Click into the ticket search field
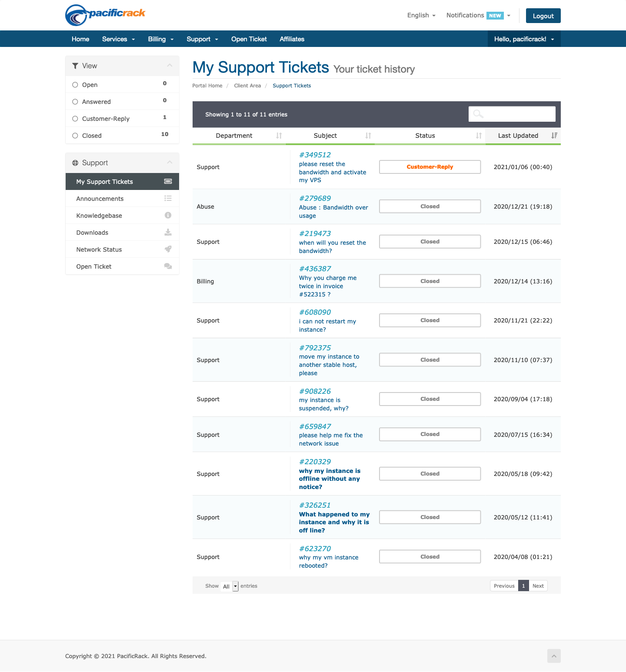626x672 pixels. [x=512, y=114]
